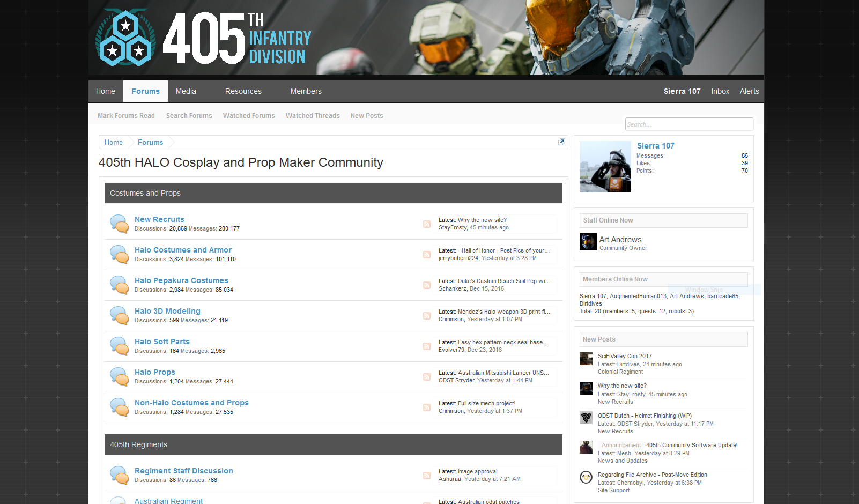Open 405th Community Software Update! announcement
Screen dimensions: 859x504
[692, 445]
